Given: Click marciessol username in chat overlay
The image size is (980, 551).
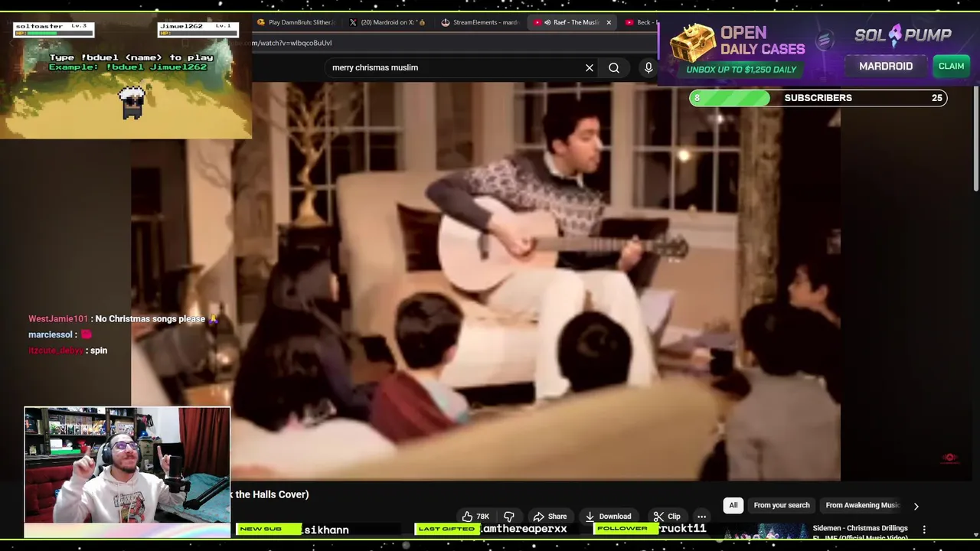Looking at the screenshot, I should [51, 334].
